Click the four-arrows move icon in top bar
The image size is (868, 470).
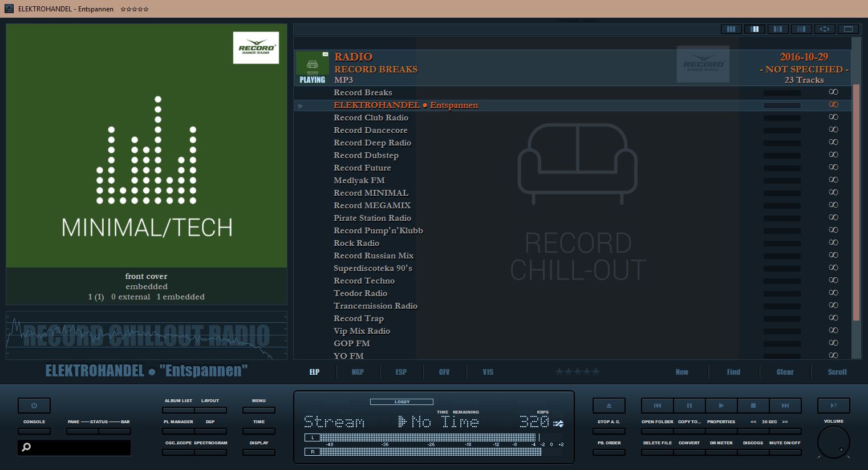pyautogui.click(x=825, y=29)
